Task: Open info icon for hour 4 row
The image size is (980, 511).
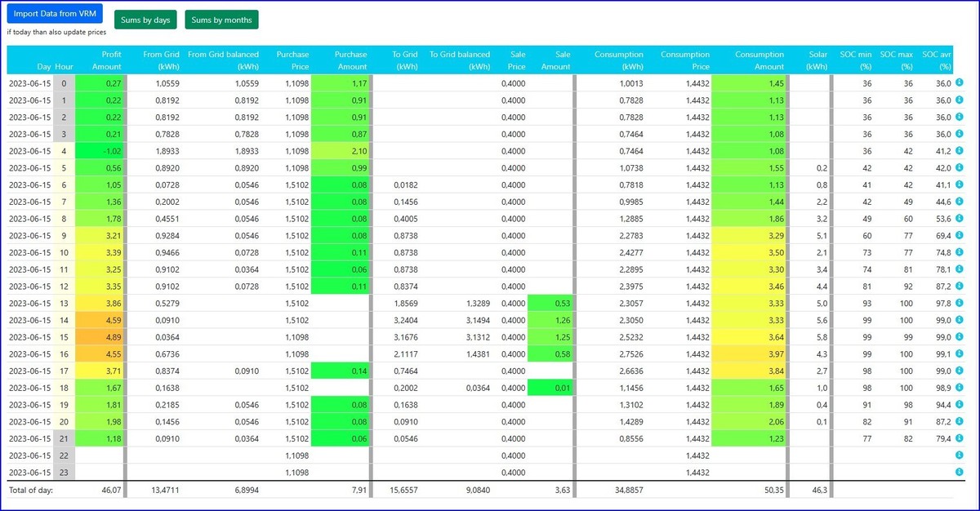Action: (960, 150)
